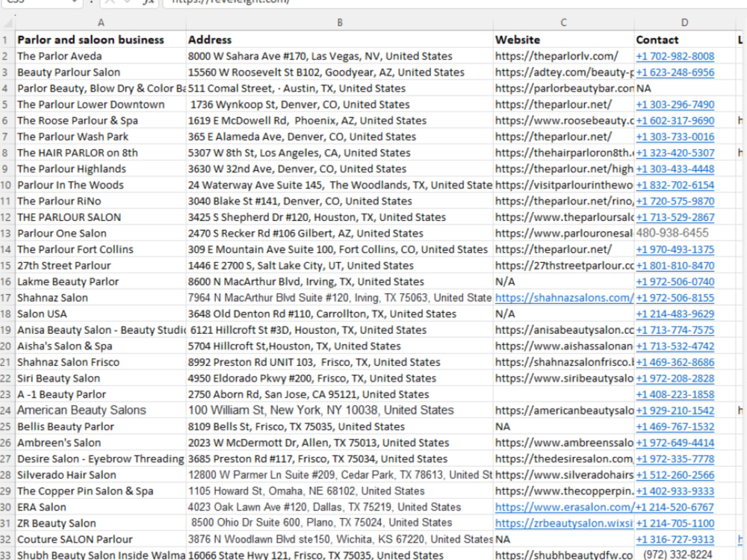Select column C header
Screen dimensions: 747x560
[x=563, y=22]
